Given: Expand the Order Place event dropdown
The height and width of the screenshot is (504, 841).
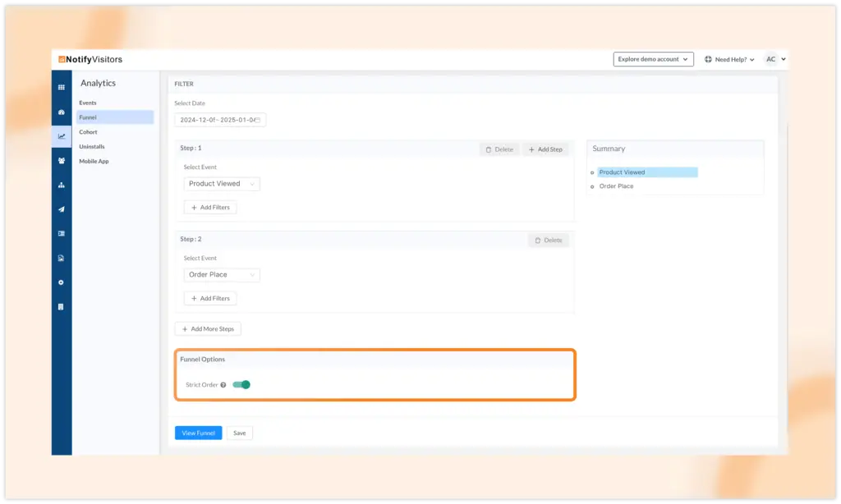Looking at the screenshot, I should tap(222, 275).
